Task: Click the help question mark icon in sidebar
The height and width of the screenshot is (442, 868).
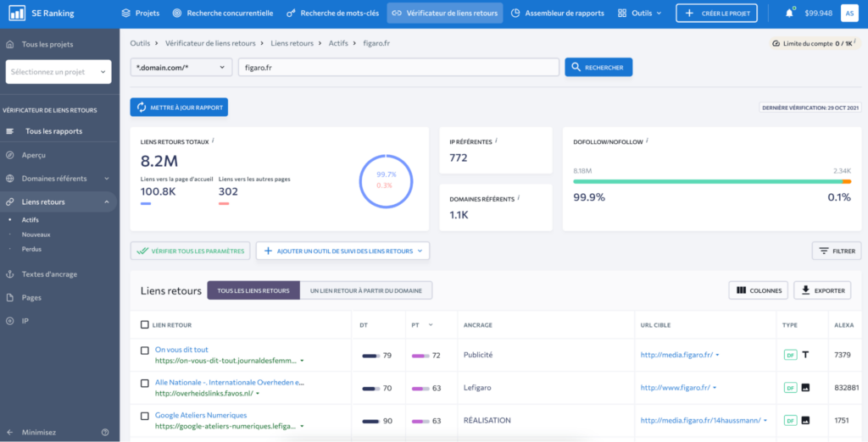Action: point(105,432)
